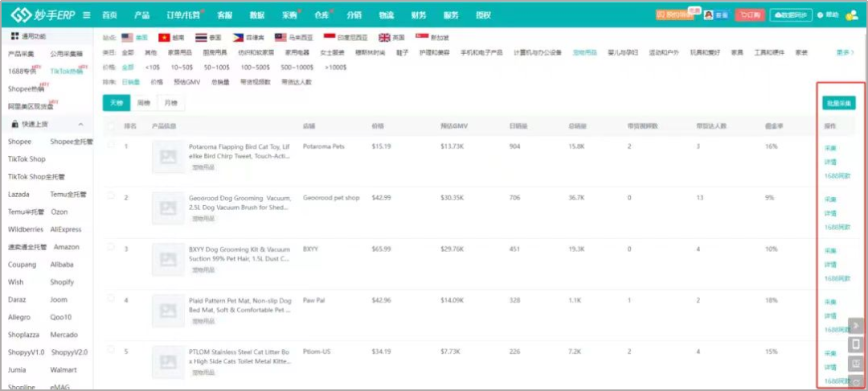Switch to the daily ranking tab 天榜
Viewport: 868px width, 391px height.
(117, 103)
